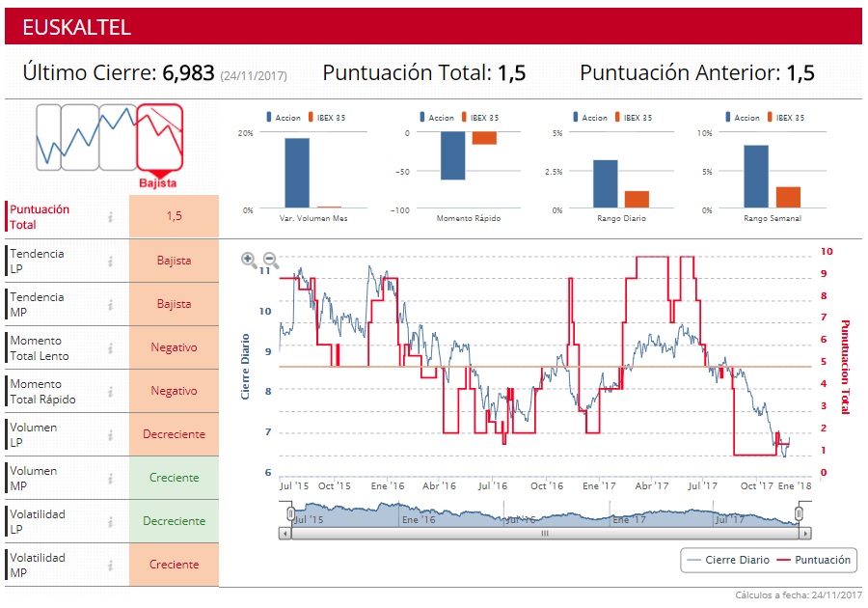Toggle Cierre Diario series in chart legend
The height and width of the screenshot is (608, 868).
[728, 560]
